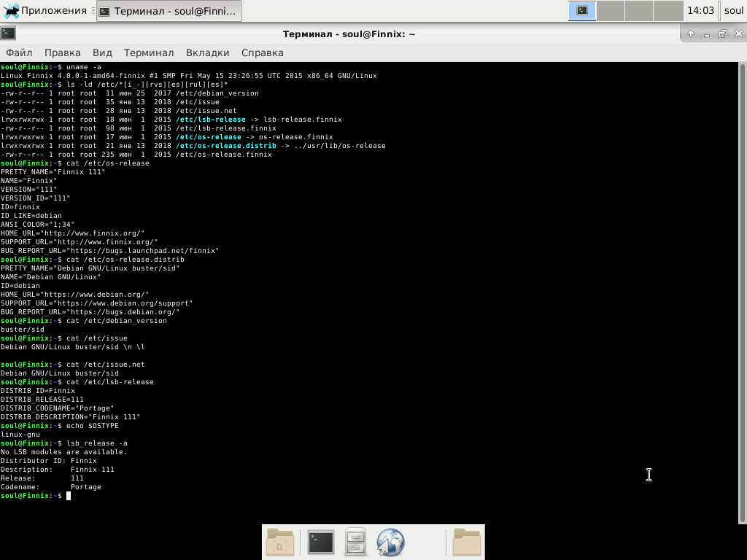The width and height of the screenshot is (747, 560).
Task: Maximize the terminal window
Action: (723, 34)
